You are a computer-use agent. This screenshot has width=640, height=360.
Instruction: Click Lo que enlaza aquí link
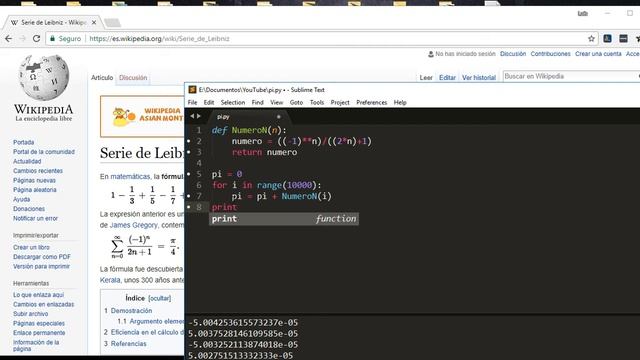pyautogui.click(x=38, y=295)
